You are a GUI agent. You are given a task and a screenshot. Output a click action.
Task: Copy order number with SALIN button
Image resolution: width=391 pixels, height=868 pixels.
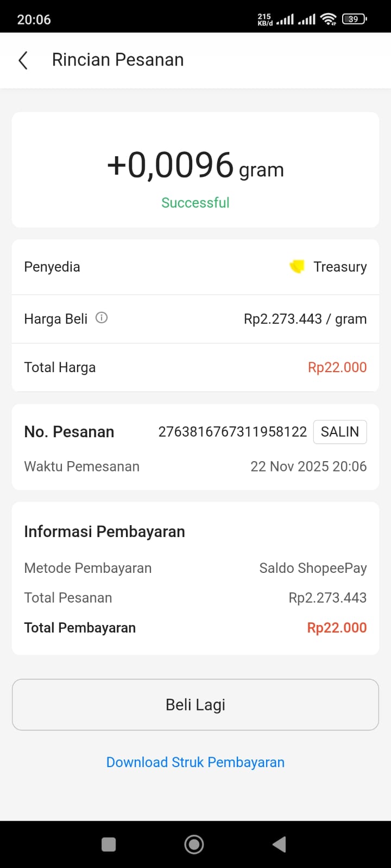click(339, 432)
